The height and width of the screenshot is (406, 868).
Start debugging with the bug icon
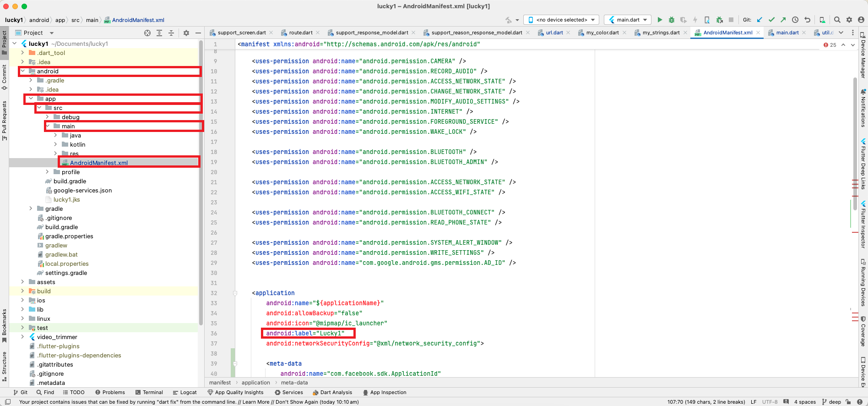(672, 20)
